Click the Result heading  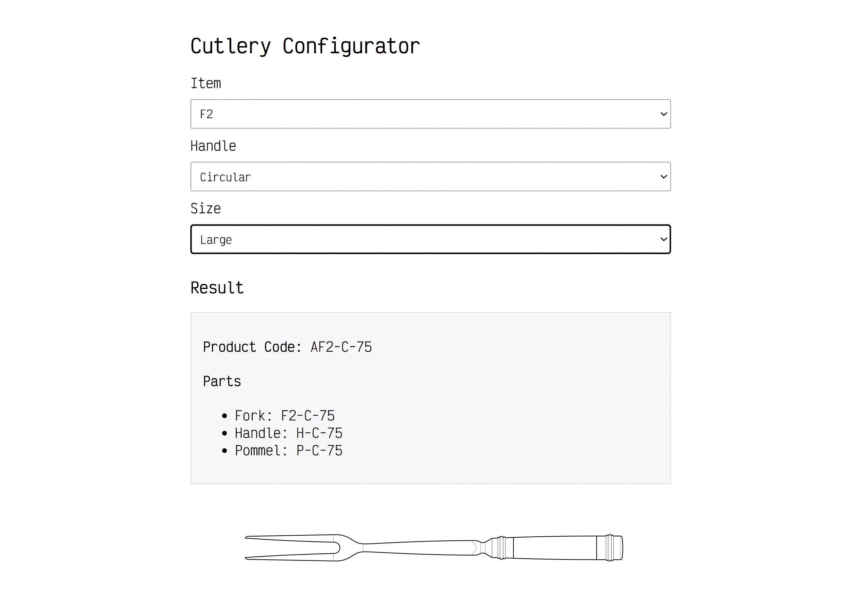click(217, 288)
